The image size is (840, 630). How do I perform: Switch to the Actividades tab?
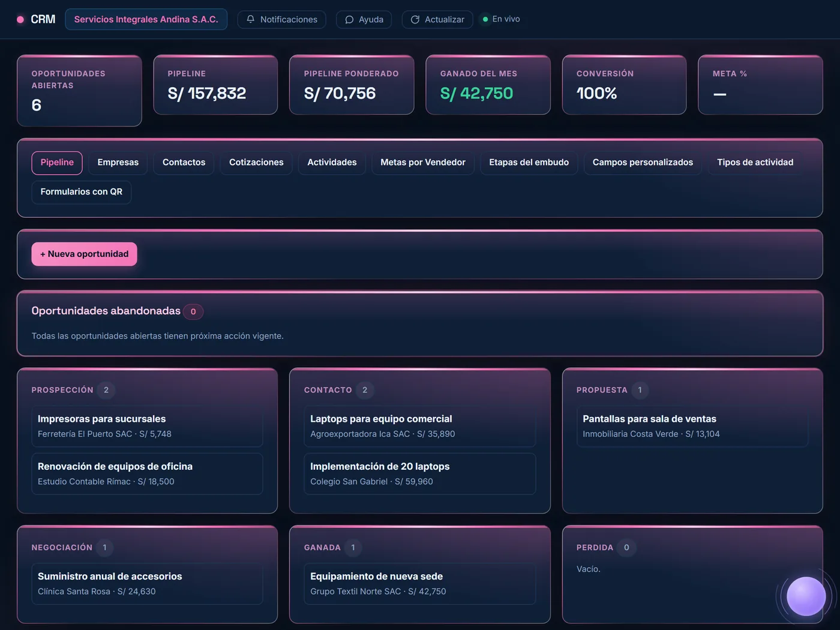(332, 163)
